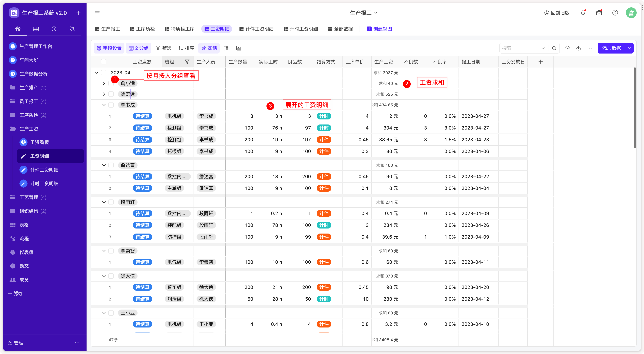Collapse the 段雨轩 group

pos(104,202)
